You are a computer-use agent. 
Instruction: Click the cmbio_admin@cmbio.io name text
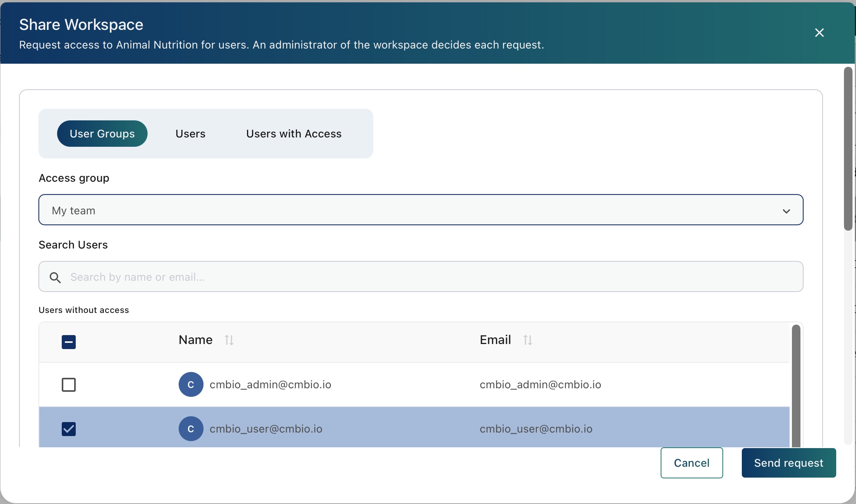pyautogui.click(x=270, y=384)
